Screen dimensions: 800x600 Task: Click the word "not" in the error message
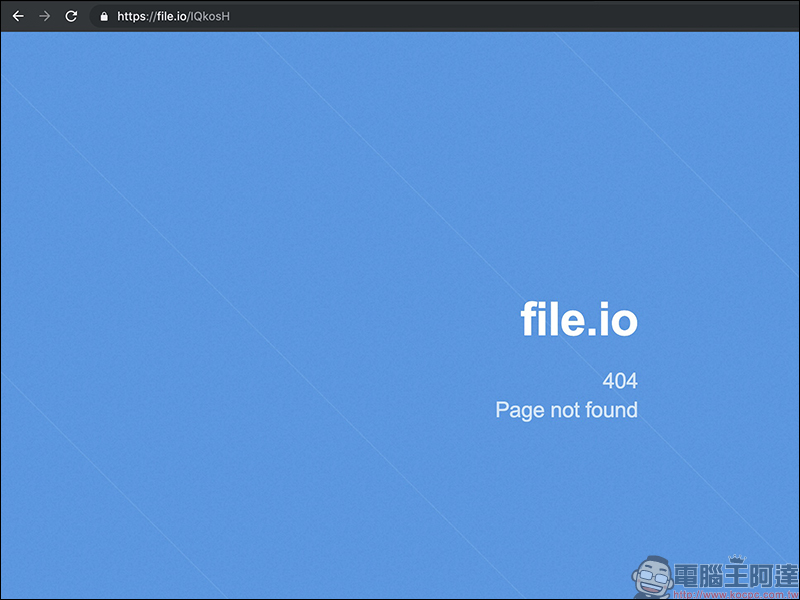click(x=568, y=410)
